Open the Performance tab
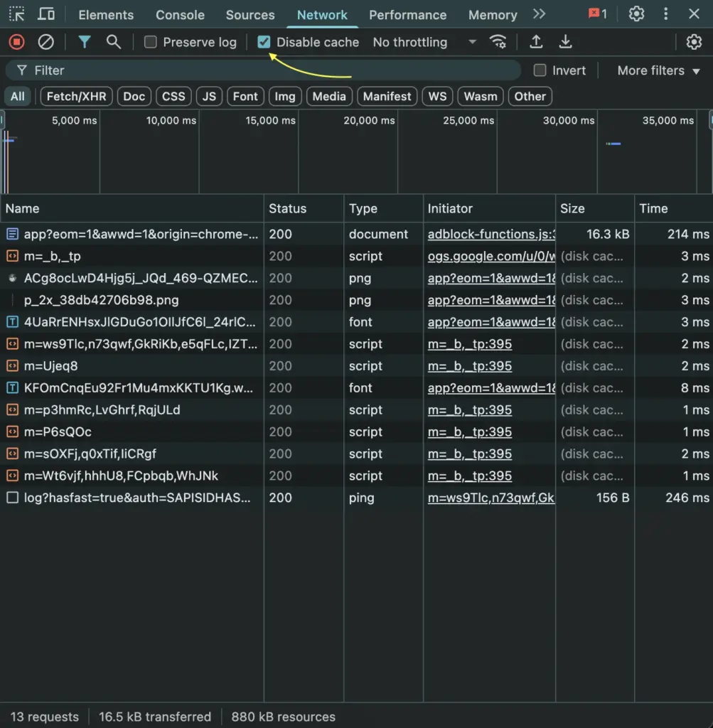Viewport: 713px width, 728px height. pyautogui.click(x=408, y=15)
